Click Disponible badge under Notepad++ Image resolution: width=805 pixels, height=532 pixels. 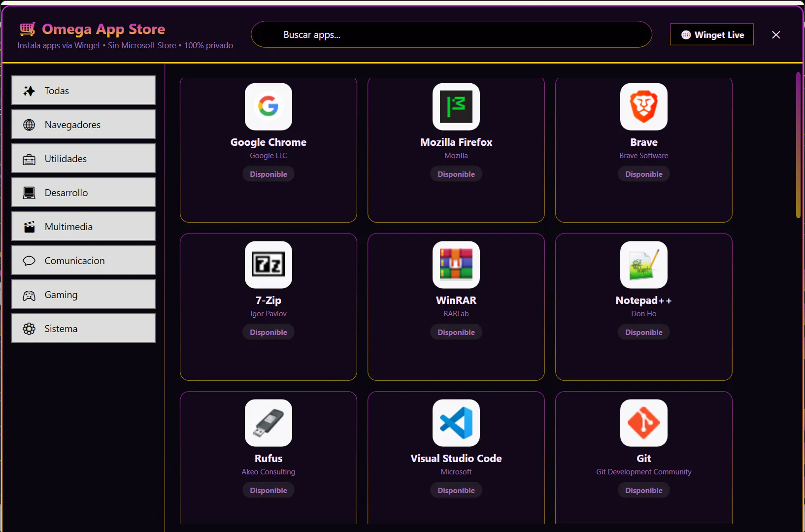click(x=644, y=332)
